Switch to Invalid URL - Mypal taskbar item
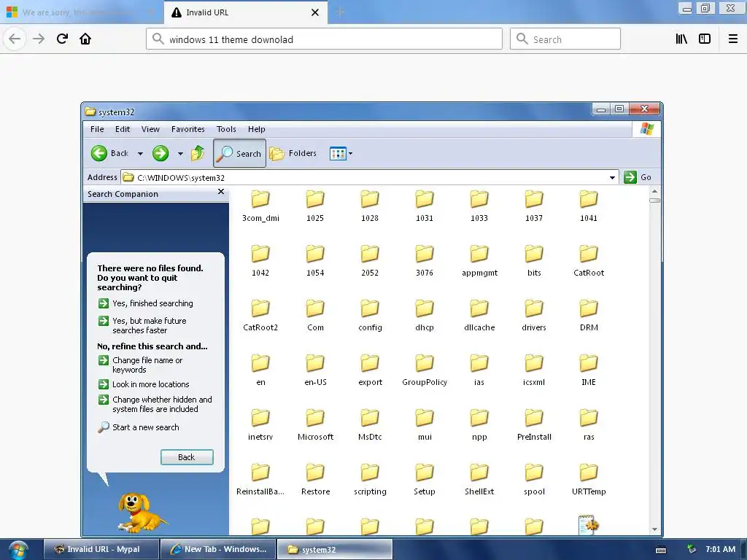Viewport: 747px width, 560px height. click(x=101, y=549)
